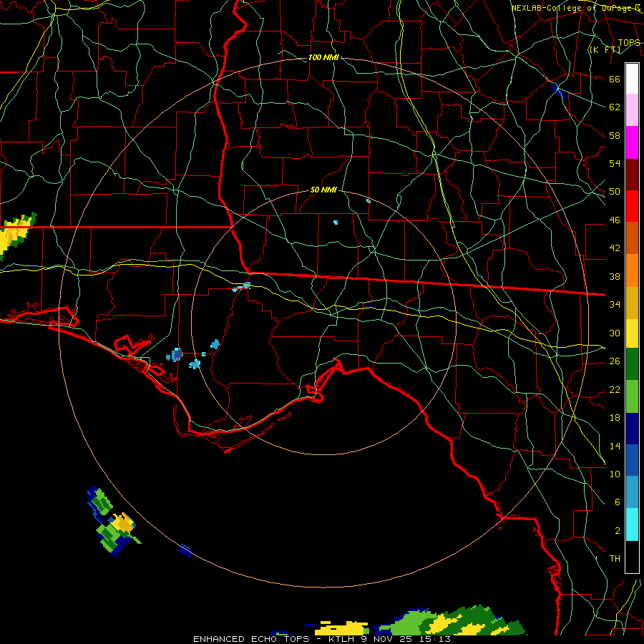The height and width of the screenshot is (644, 644).
Task: Click the cyan echo pixel just inside the 50 NMI ring
Action: pos(336,223)
